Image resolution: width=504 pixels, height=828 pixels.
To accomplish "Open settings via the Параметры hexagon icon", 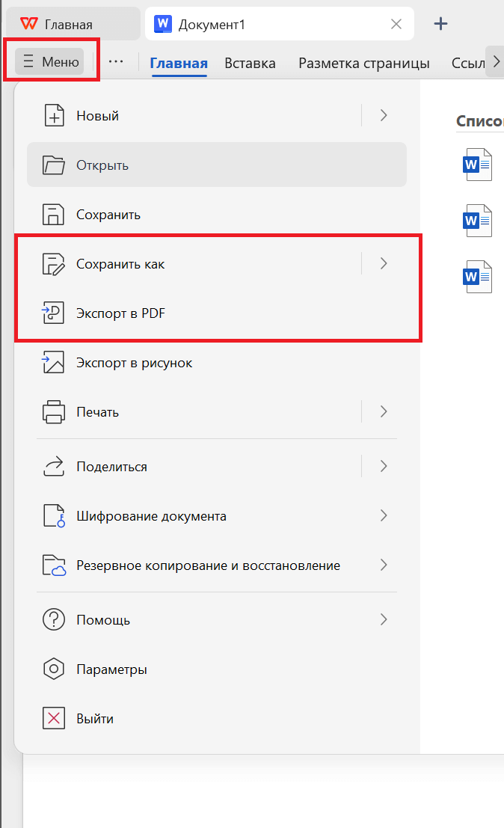I will coord(54,669).
